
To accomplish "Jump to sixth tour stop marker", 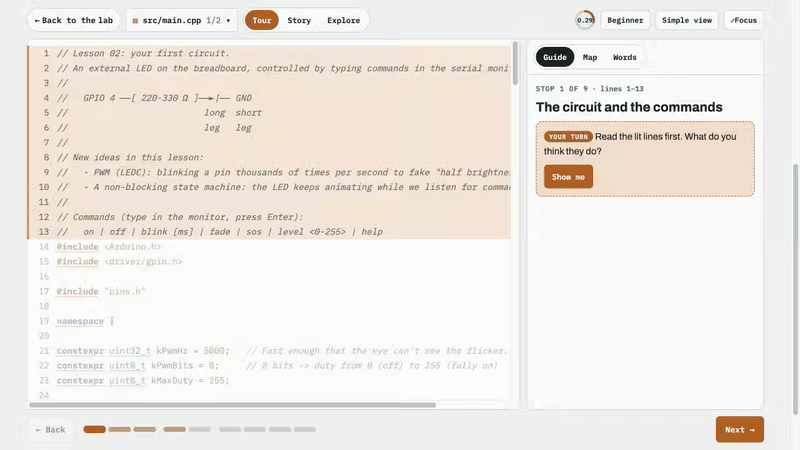I will [230, 430].
